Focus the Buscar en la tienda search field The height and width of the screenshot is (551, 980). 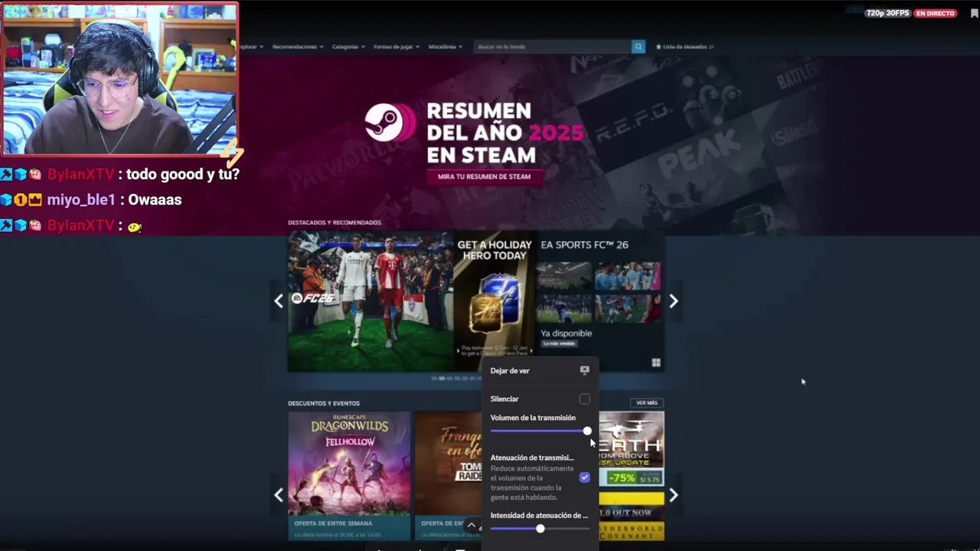552,47
